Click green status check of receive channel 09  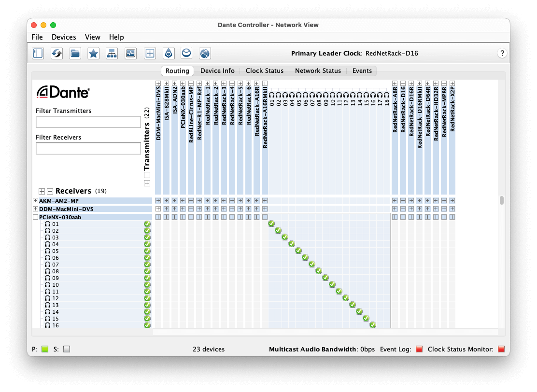(147, 278)
